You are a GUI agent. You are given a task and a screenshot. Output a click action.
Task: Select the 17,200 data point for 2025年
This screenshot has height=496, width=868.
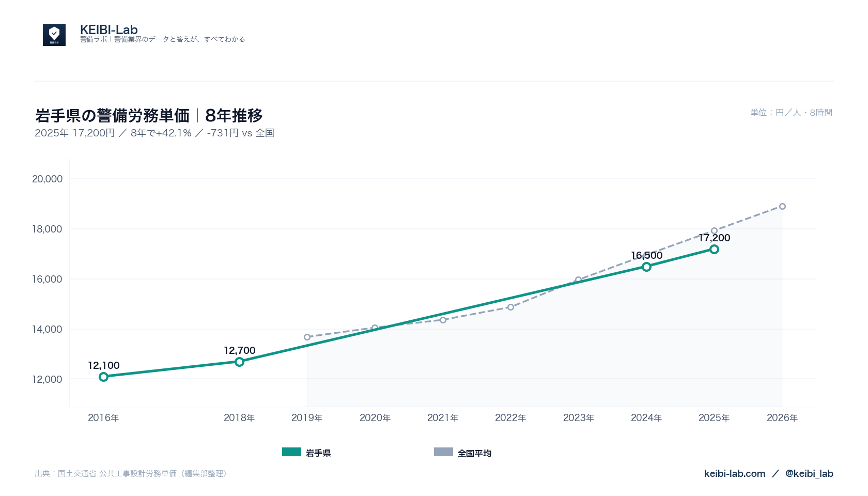click(714, 249)
